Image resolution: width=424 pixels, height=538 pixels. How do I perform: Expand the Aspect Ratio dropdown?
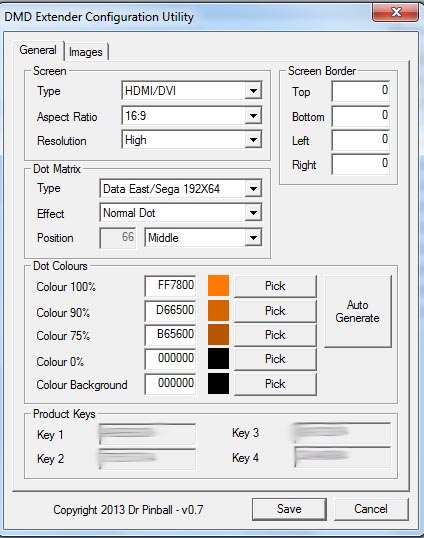click(191, 116)
